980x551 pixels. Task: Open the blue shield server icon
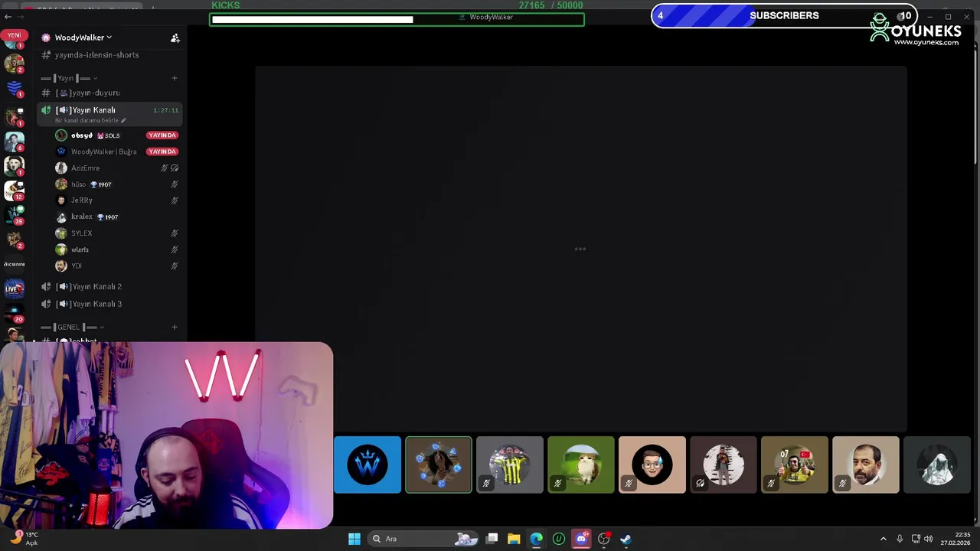(x=14, y=88)
